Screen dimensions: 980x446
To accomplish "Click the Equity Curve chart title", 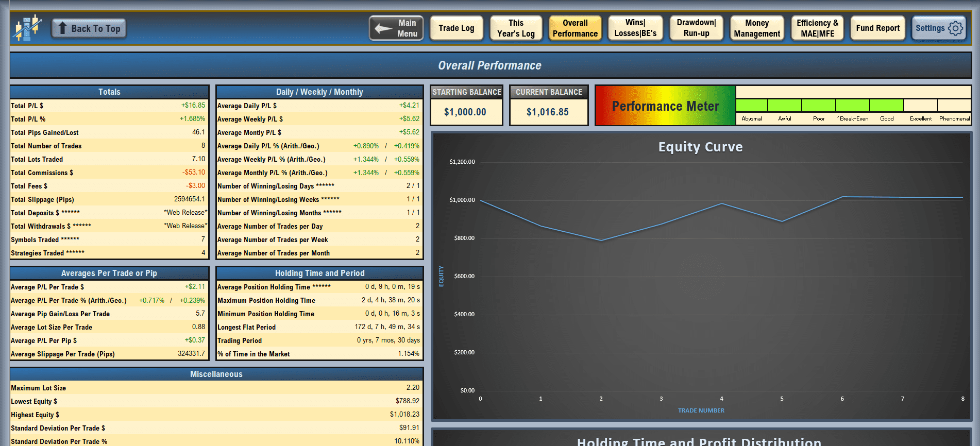I will pos(700,147).
